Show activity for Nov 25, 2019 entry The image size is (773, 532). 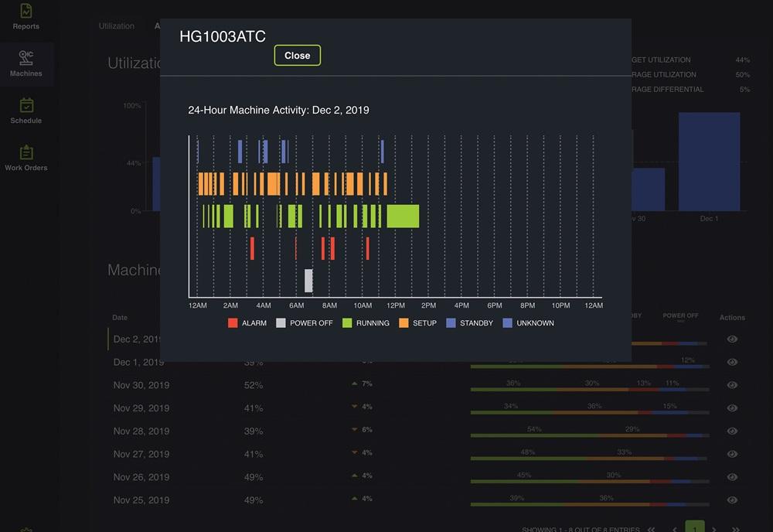click(732, 500)
